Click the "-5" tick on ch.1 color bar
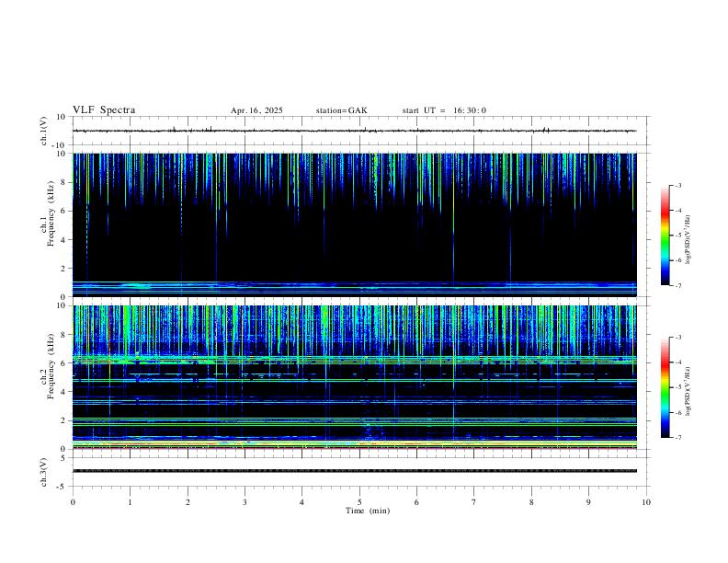The image size is (728, 563). pyautogui.click(x=678, y=236)
